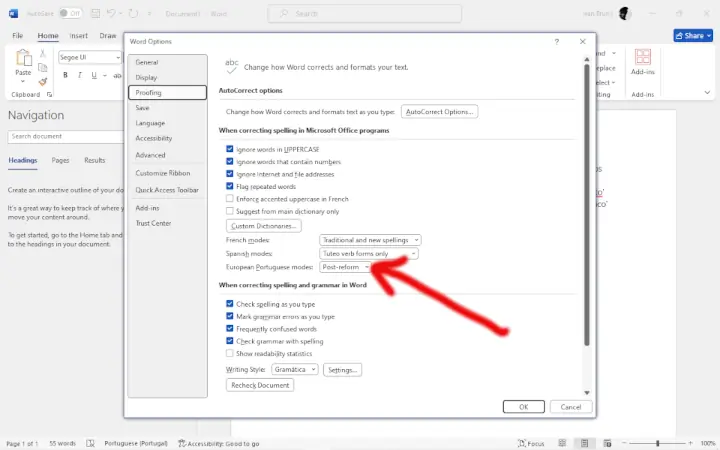Viewport: 720px width, 450px height.
Task: Open the Writing Style dropdown
Action: tap(295, 369)
